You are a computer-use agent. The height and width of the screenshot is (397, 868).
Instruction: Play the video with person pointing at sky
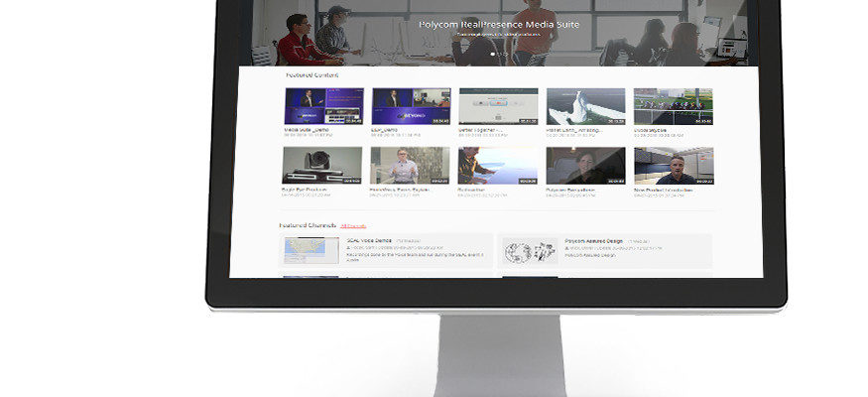(x=498, y=165)
